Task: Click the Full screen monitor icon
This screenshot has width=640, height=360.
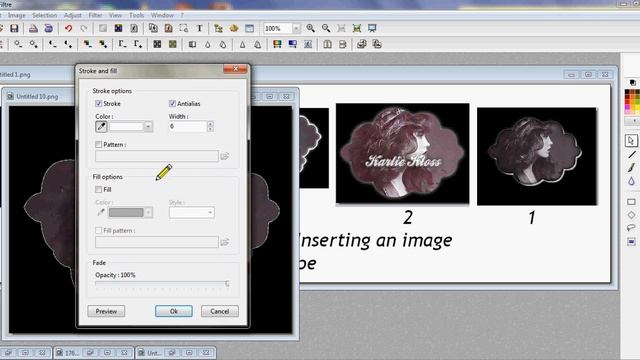Action: 372,28
